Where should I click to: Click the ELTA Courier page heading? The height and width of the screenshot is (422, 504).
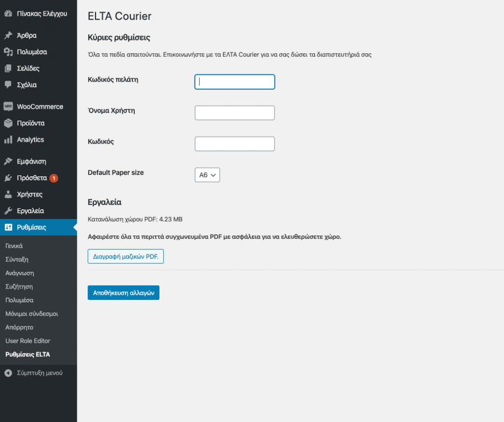(120, 16)
